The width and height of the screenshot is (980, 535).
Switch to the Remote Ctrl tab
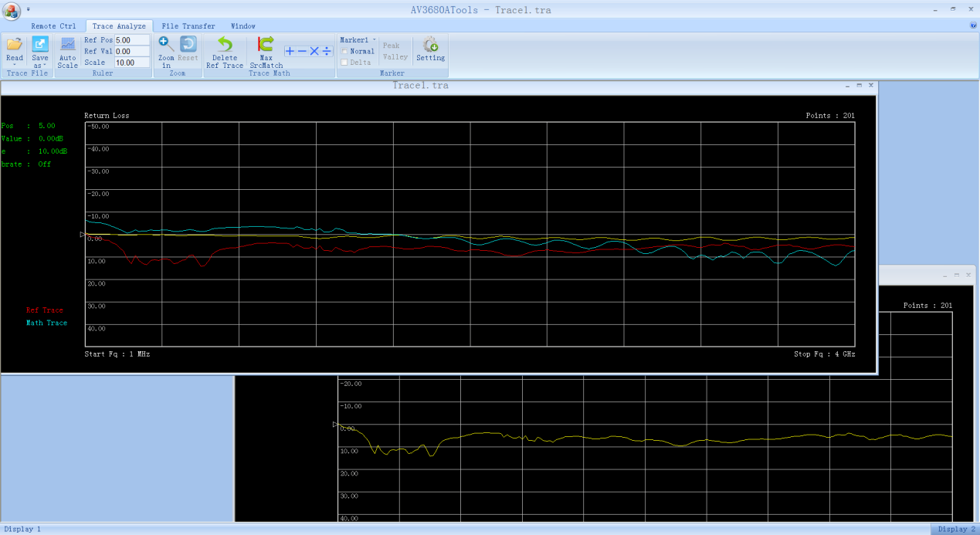click(x=53, y=26)
